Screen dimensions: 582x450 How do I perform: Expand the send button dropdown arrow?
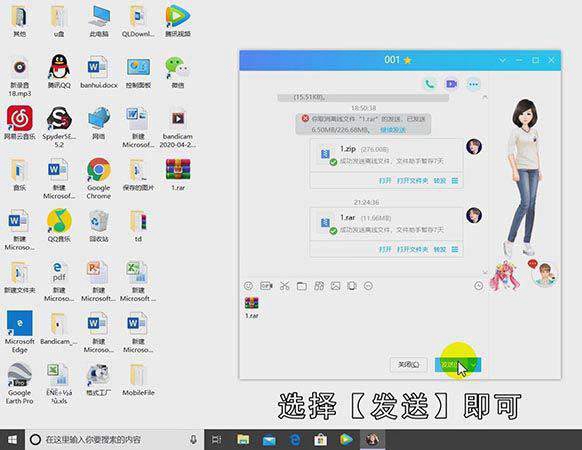click(475, 365)
